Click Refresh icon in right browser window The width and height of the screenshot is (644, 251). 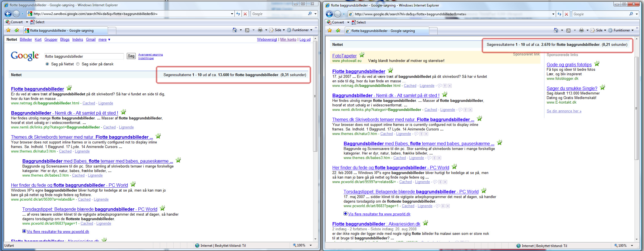(559, 14)
